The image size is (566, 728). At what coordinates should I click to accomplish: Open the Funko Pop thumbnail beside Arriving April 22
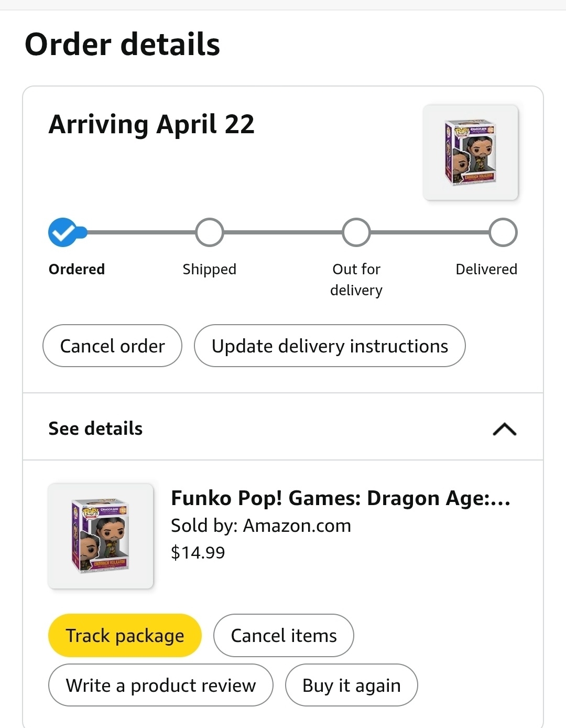click(x=470, y=153)
